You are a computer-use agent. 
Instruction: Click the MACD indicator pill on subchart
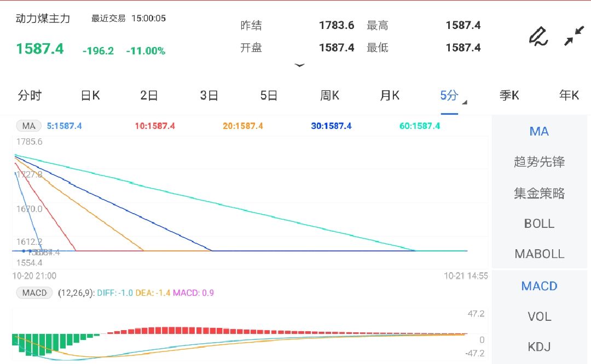coord(34,293)
